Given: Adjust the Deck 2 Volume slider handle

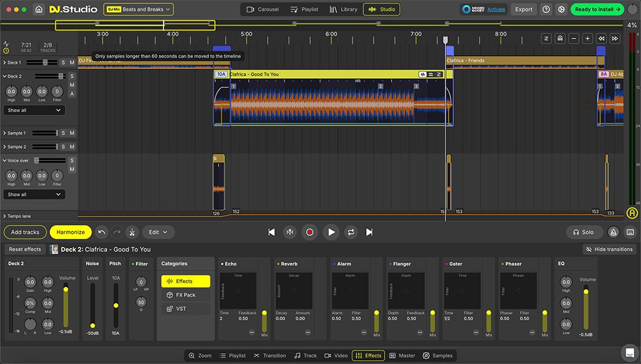Looking at the screenshot, I should (x=65, y=289).
